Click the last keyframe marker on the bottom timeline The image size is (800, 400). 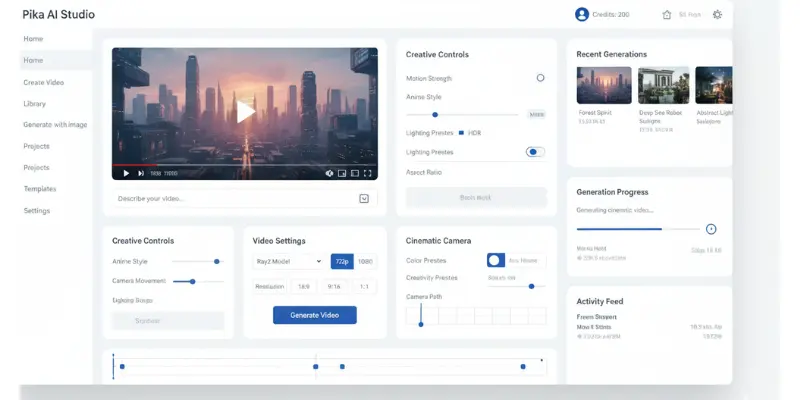tap(522, 366)
